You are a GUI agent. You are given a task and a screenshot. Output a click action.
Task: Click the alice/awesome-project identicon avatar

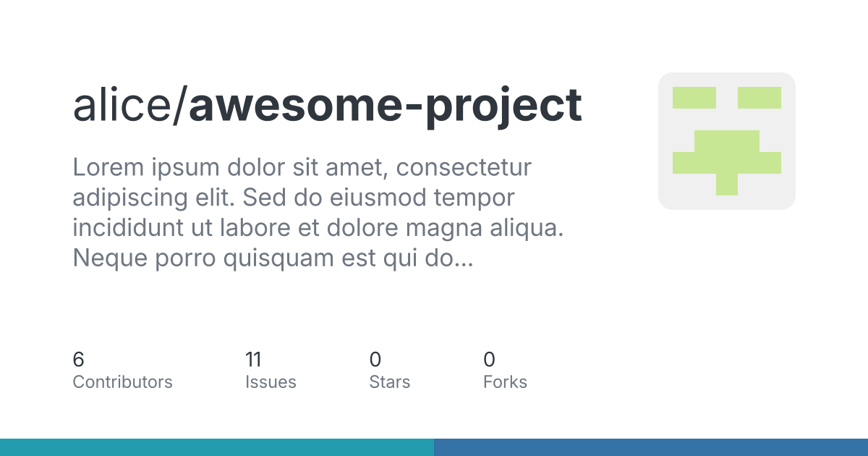(726, 141)
